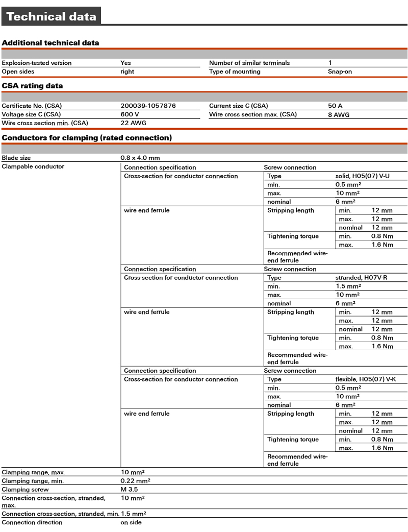Click the certificate number 200039-1057876
Screen dimensions: 408x532
click(x=148, y=106)
